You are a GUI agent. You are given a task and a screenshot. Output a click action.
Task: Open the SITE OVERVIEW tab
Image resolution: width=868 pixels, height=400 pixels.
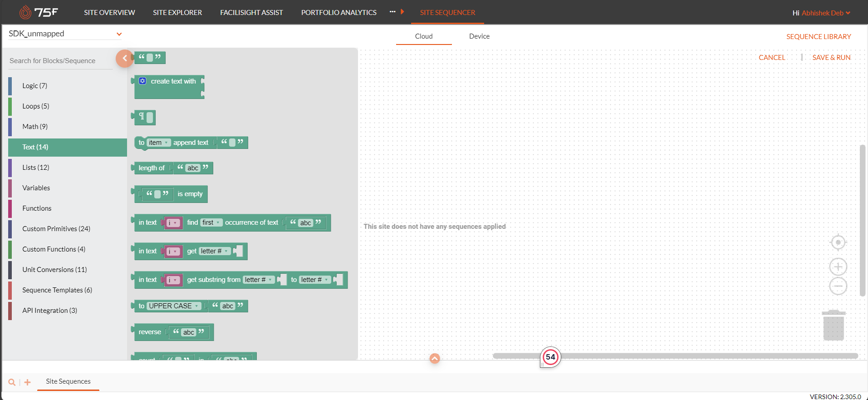click(x=109, y=12)
